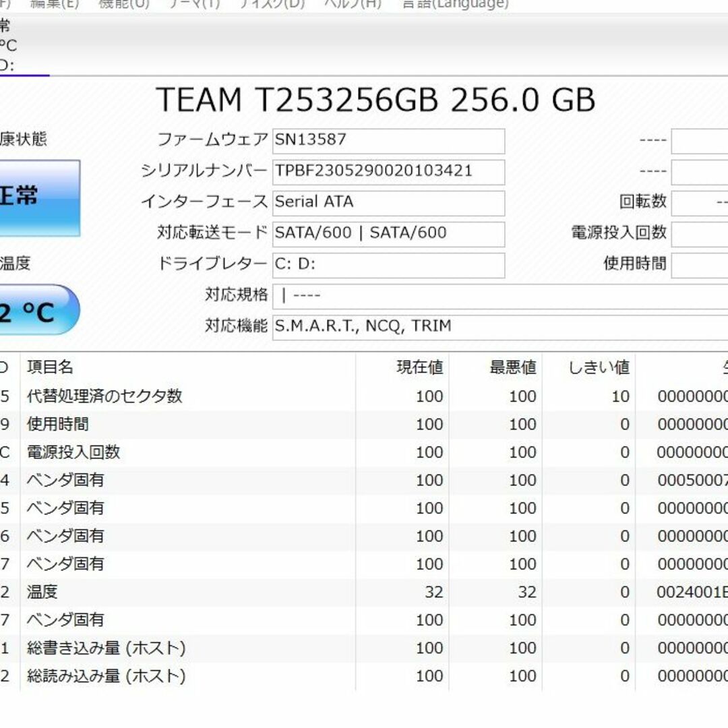728x728 pixels.
Task: Click the 回転数 label
Action: click(x=643, y=201)
